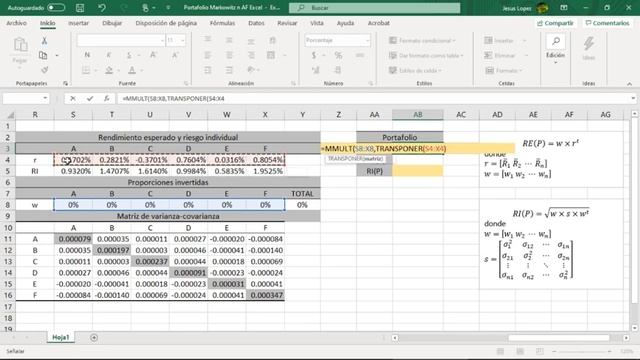
Task: Switch to the Fórmulas tab
Action: tap(222, 23)
